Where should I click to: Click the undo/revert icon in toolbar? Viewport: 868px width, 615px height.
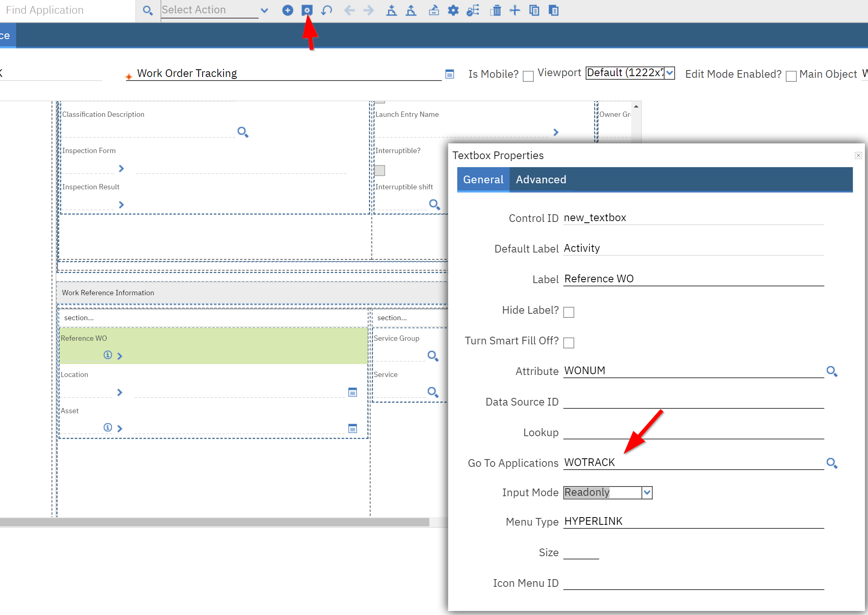click(x=327, y=10)
